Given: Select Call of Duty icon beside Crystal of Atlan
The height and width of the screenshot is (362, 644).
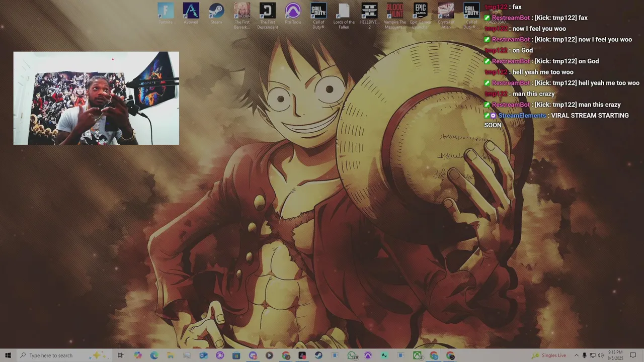Looking at the screenshot, I should coord(471,16).
